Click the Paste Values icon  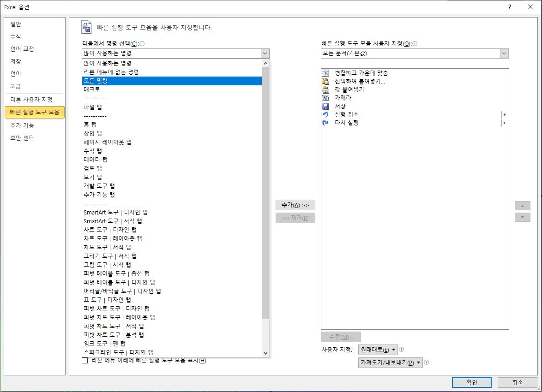pos(325,89)
